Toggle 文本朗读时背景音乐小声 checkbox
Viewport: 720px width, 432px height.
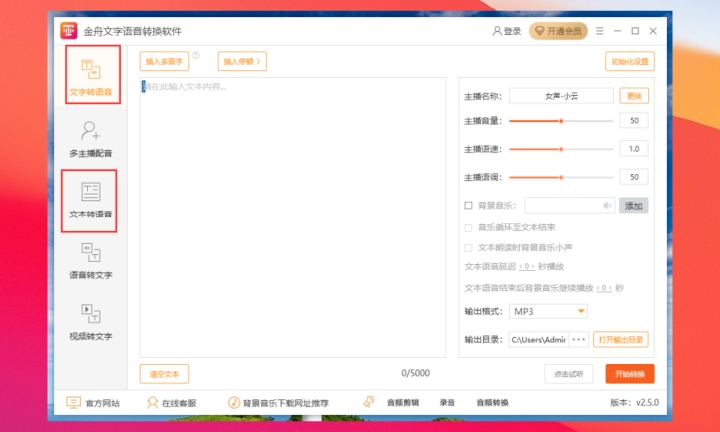468,248
